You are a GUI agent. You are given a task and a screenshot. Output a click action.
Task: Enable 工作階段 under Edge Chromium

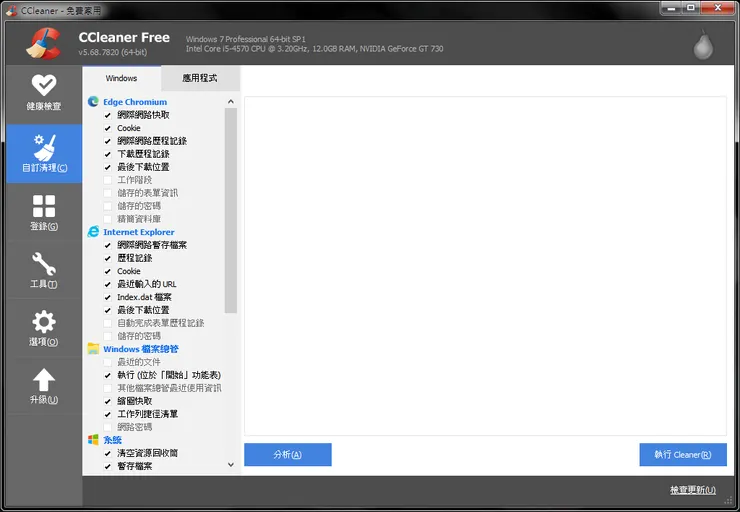pos(108,180)
